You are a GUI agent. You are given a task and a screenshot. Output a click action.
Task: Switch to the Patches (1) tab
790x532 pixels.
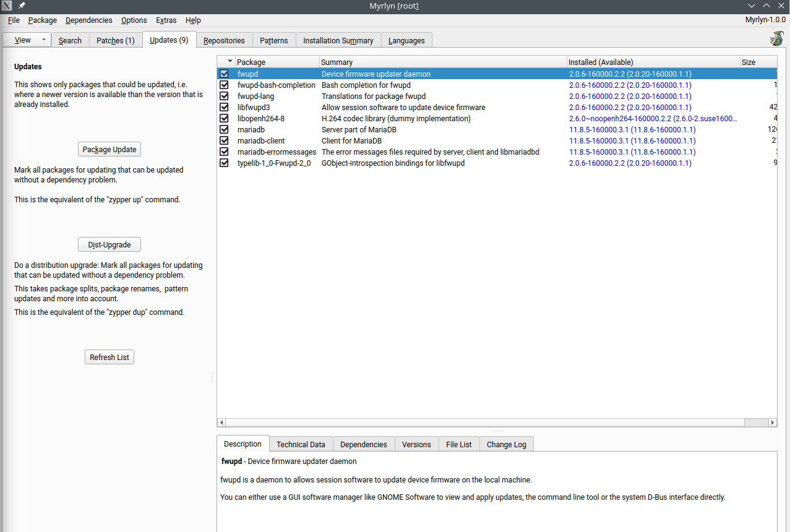[x=115, y=40]
